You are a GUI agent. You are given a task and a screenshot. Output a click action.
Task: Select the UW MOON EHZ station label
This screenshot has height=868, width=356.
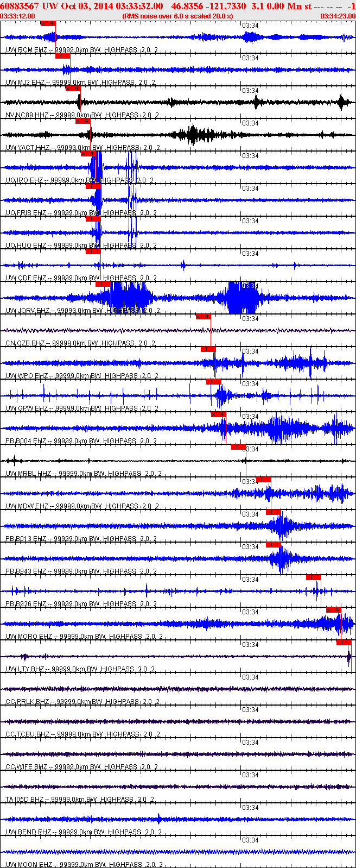[84, 865]
